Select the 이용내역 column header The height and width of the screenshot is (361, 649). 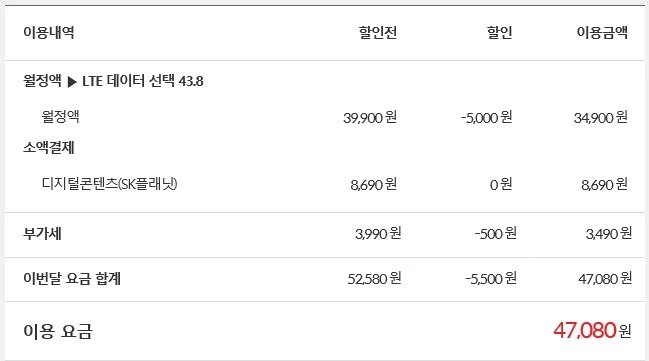coord(49,32)
